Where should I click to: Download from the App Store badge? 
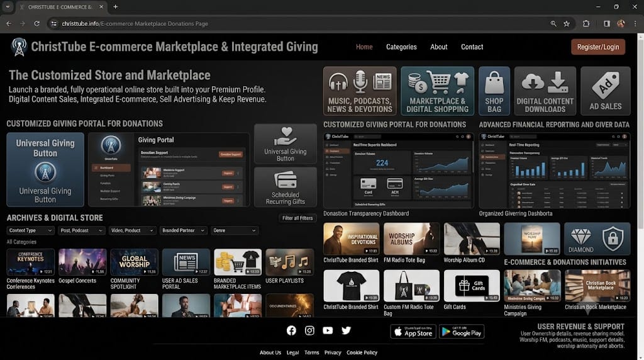413,332
